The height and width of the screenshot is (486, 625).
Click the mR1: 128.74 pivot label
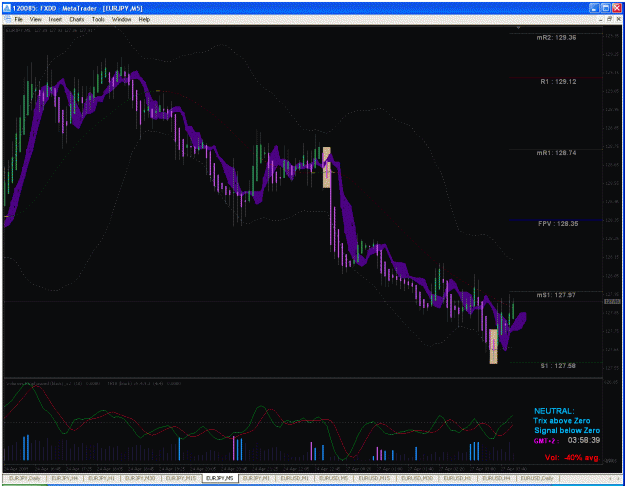(556, 153)
